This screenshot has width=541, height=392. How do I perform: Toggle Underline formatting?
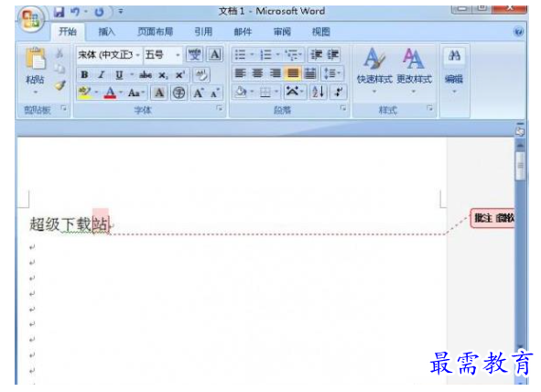(x=119, y=74)
